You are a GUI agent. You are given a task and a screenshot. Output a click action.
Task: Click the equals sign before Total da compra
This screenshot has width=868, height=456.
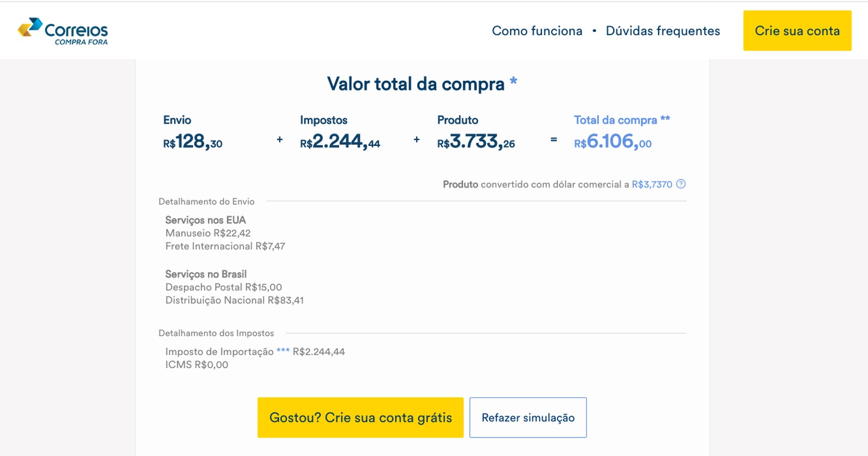point(553,140)
